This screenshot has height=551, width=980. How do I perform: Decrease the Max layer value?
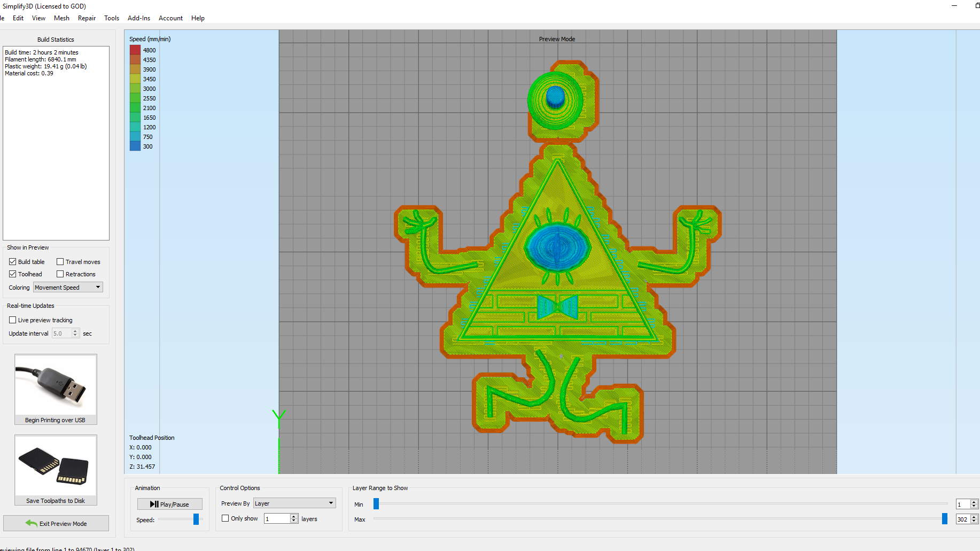pyautogui.click(x=974, y=522)
